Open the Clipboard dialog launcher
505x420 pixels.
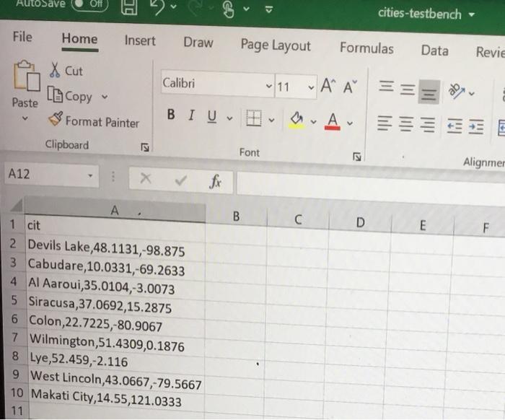coord(145,147)
